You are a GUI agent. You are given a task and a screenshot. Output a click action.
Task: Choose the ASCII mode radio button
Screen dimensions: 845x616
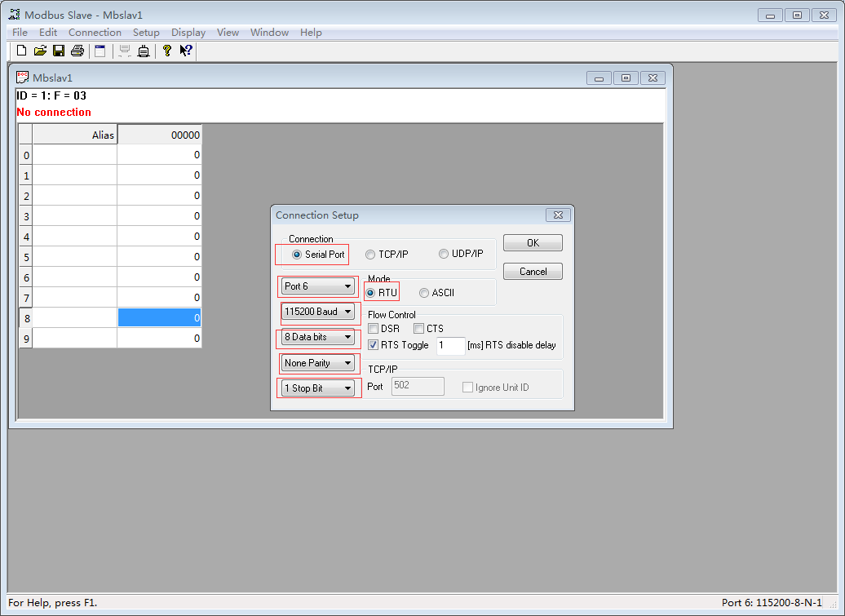[x=424, y=293]
